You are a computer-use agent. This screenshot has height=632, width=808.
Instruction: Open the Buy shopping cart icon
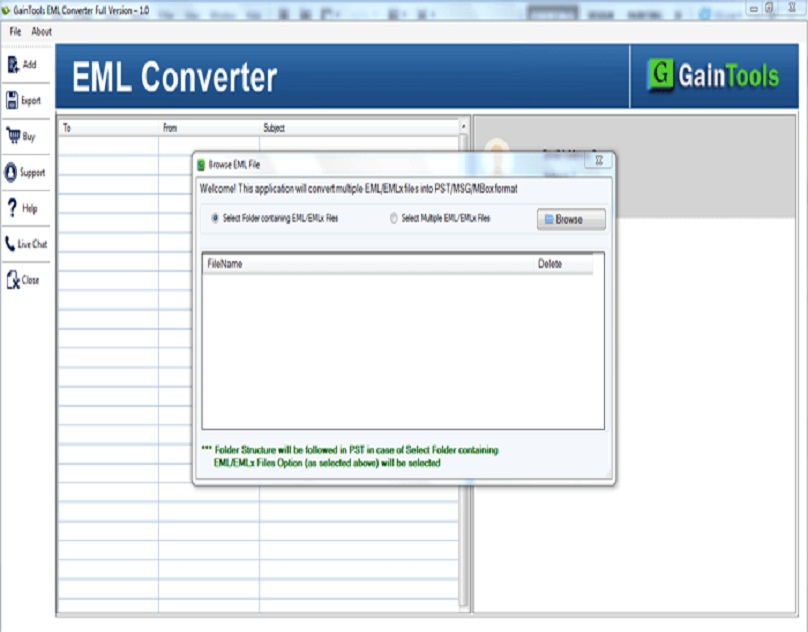click(14, 134)
